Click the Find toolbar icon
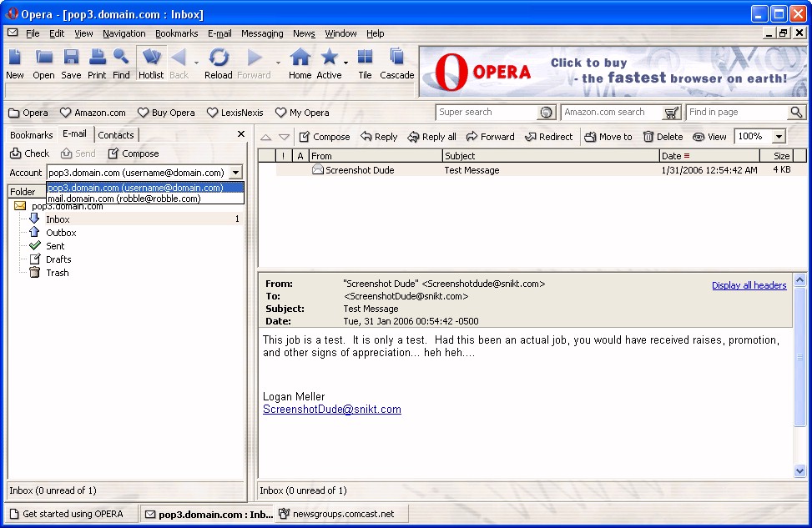This screenshot has height=528, width=812. tap(121, 58)
